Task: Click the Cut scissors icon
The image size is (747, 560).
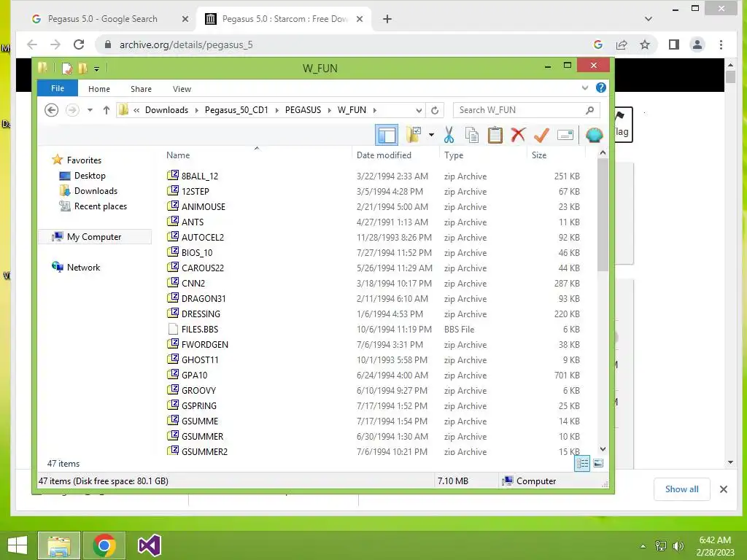Action: point(449,135)
